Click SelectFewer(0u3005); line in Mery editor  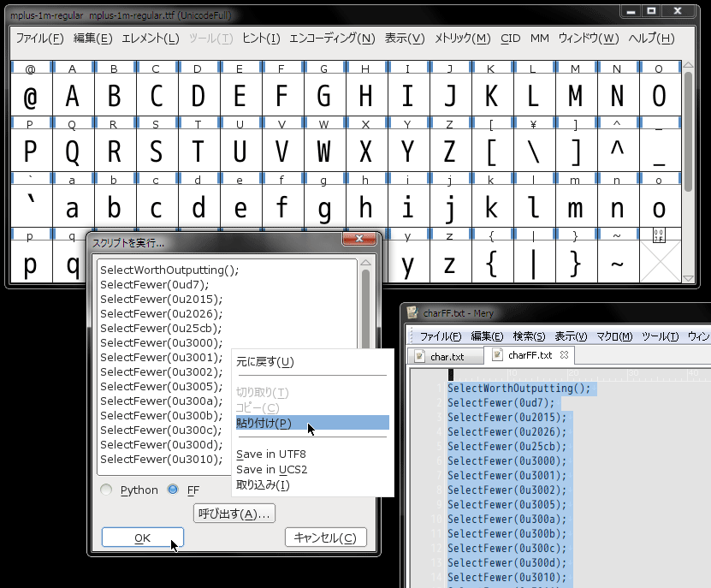(507, 504)
